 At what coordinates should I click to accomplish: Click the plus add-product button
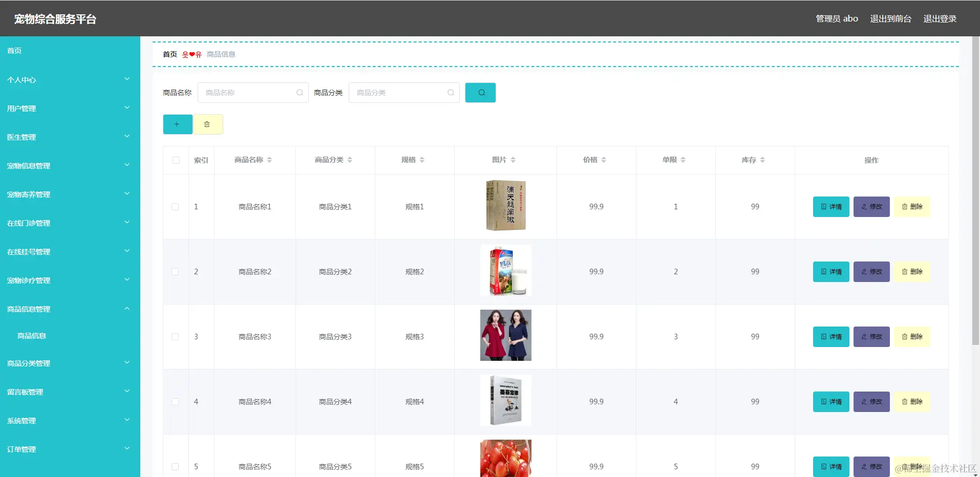178,124
